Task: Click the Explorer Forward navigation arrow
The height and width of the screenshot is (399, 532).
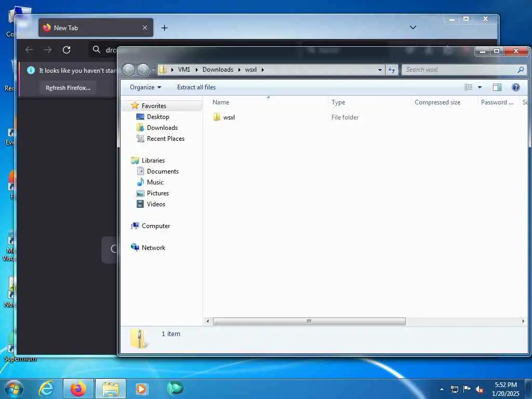Action: tap(143, 70)
